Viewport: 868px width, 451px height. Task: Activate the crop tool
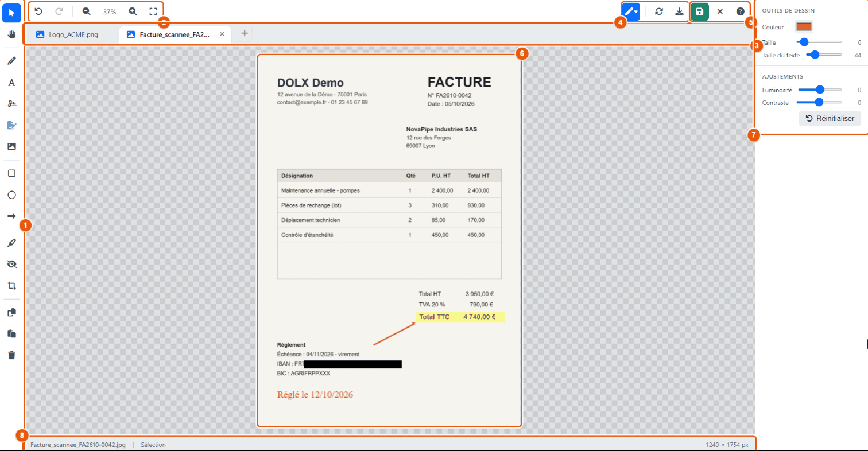pos(11,285)
